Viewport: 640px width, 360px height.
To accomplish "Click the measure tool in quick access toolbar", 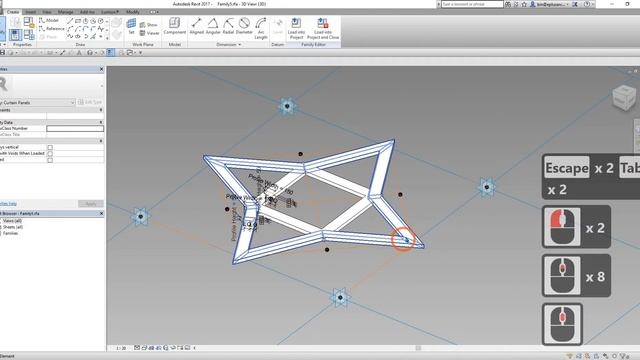I will tap(50, 52).
